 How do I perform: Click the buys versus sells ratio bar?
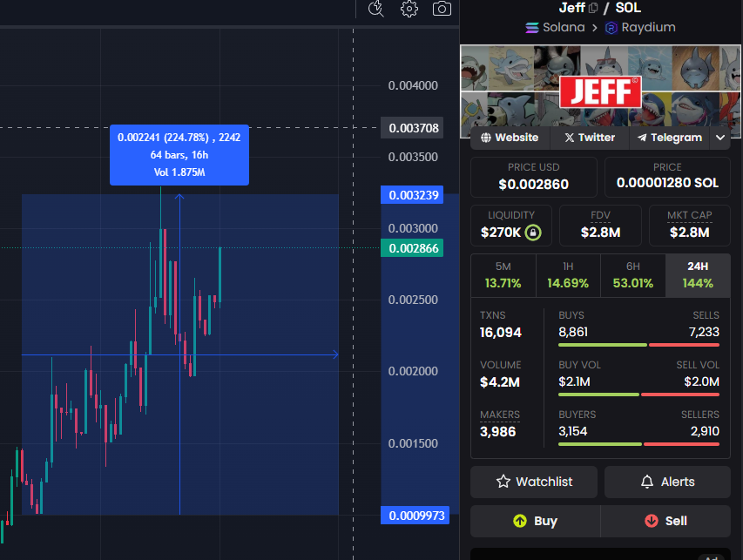click(638, 345)
